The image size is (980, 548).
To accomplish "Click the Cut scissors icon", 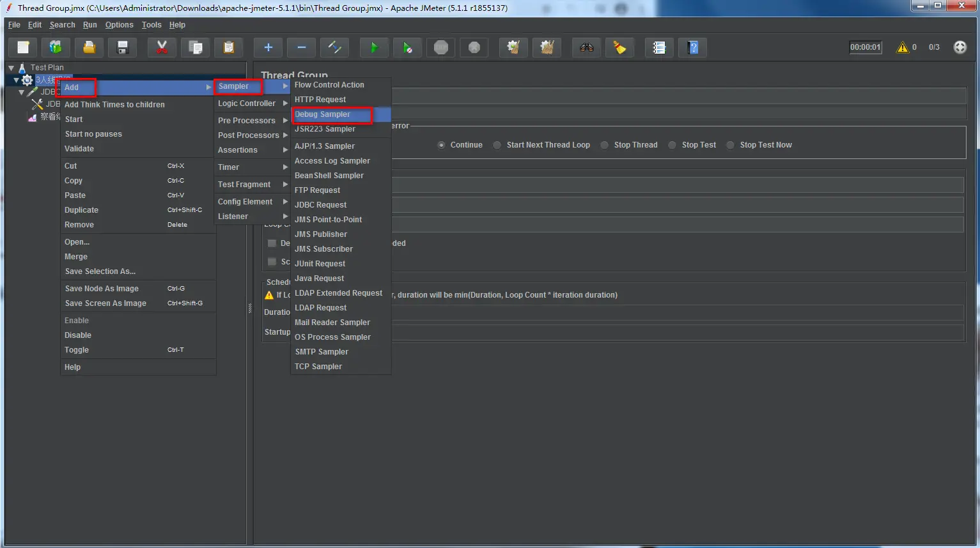I will 162,47.
